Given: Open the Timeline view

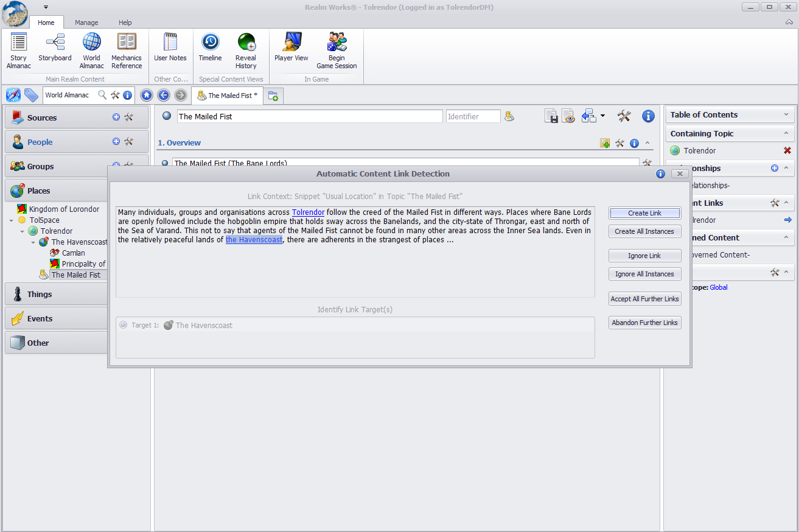Looking at the screenshot, I should (210, 47).
